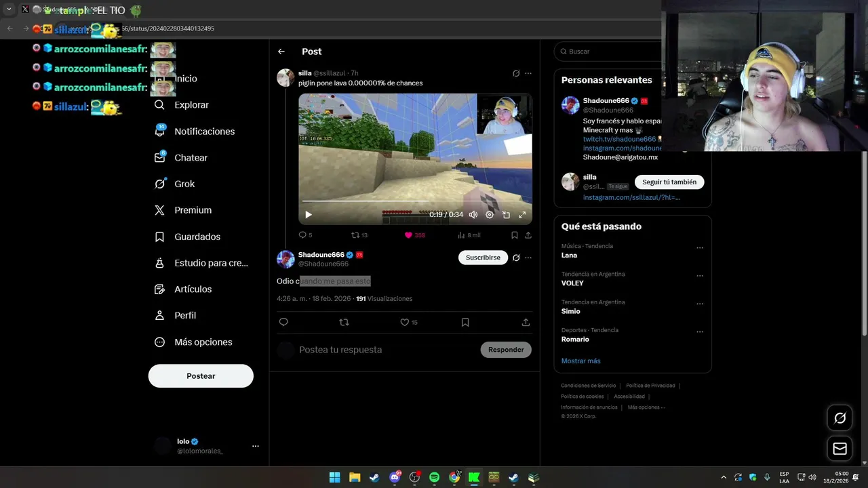
Task: Open Explorar search in sidebar
Action: pos(182,105)
